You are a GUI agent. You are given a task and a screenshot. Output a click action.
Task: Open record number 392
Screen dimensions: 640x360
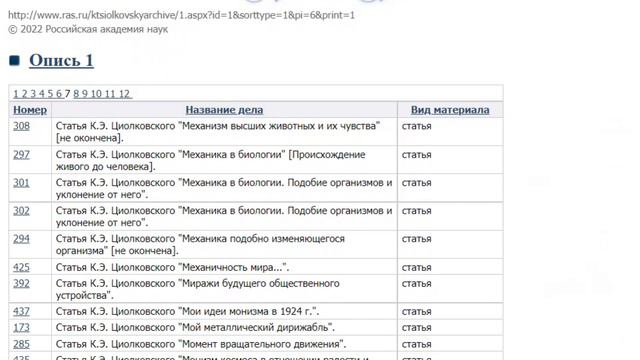pyautogui.click(x=21, y=283)
